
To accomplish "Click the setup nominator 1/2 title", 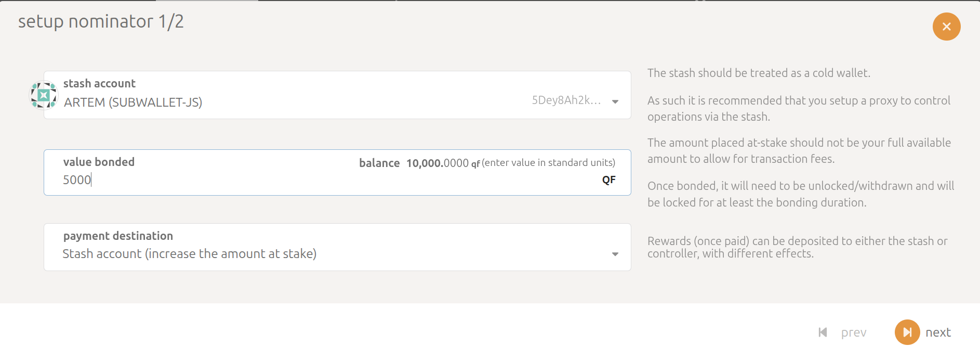I will pos(101,22).
